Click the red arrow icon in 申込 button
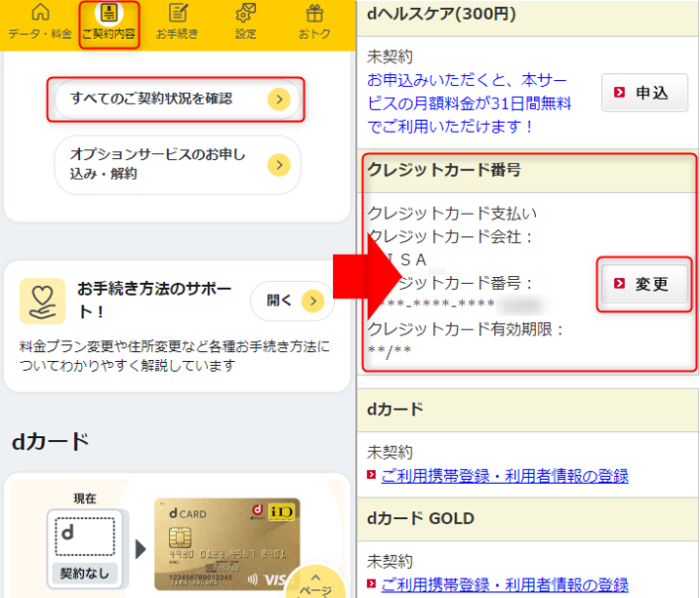The image size is (700, 598). [x=619, y=93]
